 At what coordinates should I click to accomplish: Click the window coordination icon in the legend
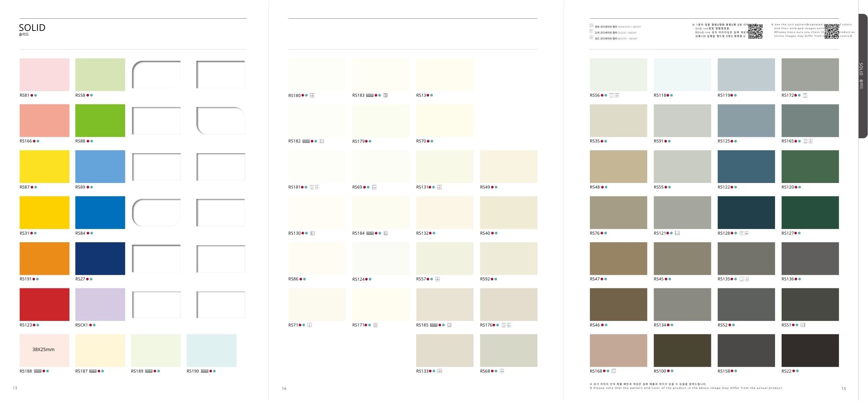pyautogui.click(x=592, y=26)
